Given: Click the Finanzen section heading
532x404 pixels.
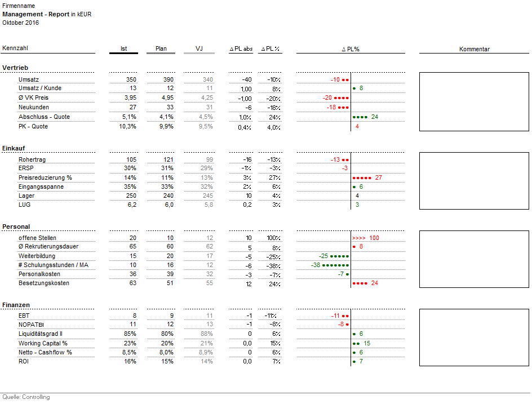Looking at the screenshot, I should coord(16,305).
